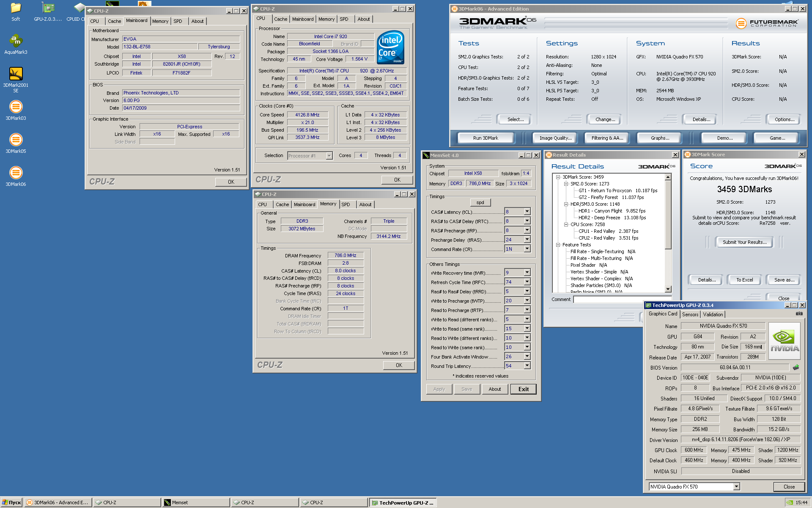
Task: Click Submit Your Results button
Action: (x=744, y=242)
